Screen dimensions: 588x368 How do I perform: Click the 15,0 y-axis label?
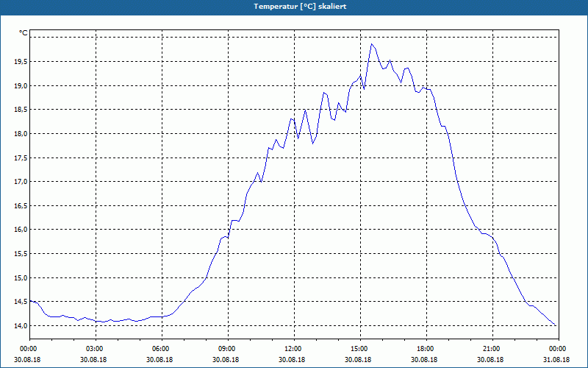[21, 278]
